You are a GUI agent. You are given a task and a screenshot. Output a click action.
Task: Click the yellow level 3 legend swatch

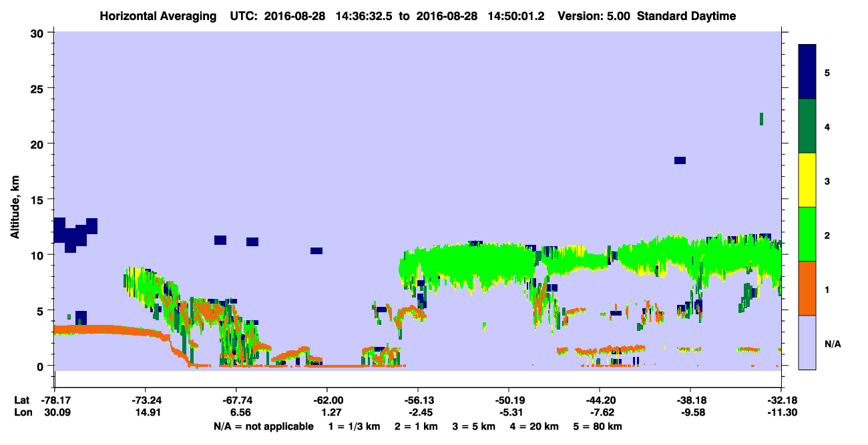[808, 180]
